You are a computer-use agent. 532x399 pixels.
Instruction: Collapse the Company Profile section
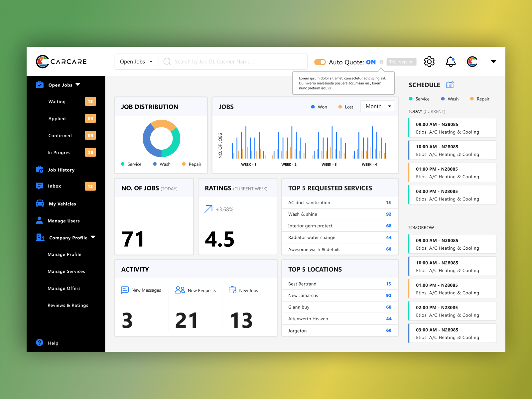point(93,237)
